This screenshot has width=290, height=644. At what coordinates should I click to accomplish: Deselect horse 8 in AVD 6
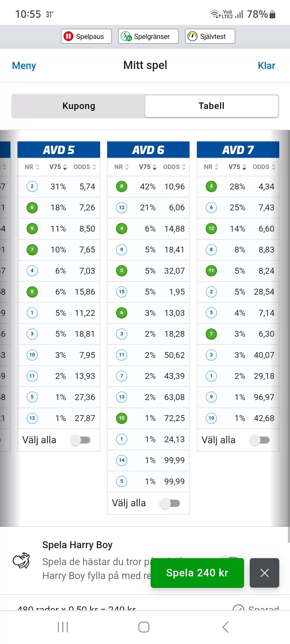[122, 186]
